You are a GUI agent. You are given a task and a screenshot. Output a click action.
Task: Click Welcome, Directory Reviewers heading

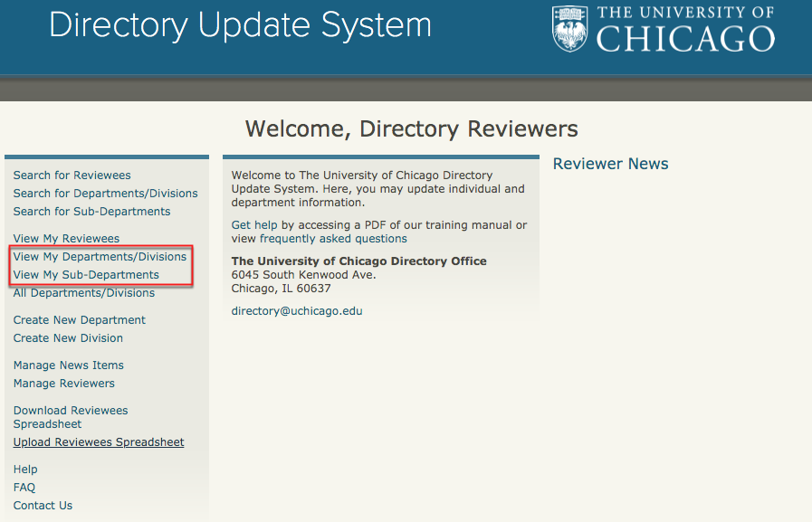pos(411,128)
